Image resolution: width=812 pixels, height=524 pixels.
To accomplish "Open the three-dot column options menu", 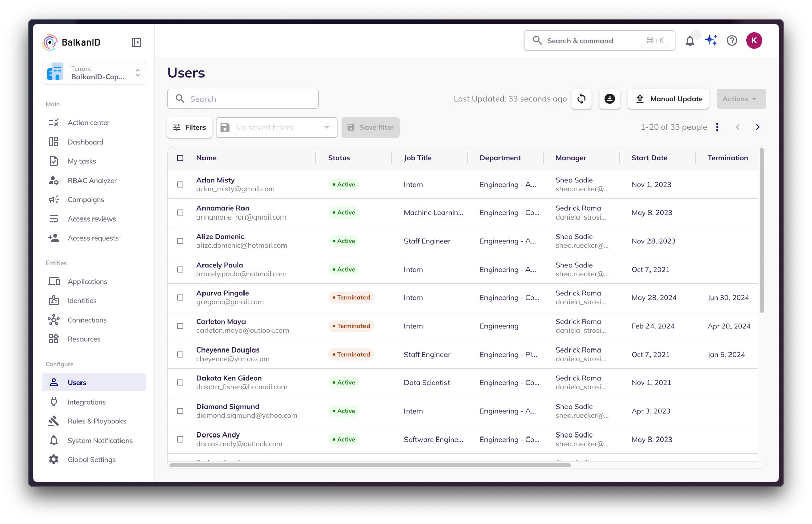I will [717, 127].
